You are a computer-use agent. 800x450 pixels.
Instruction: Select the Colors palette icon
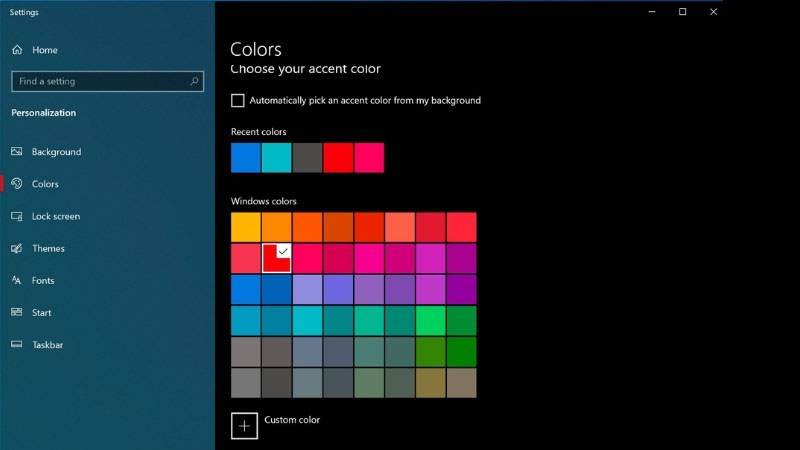[17, 184]
